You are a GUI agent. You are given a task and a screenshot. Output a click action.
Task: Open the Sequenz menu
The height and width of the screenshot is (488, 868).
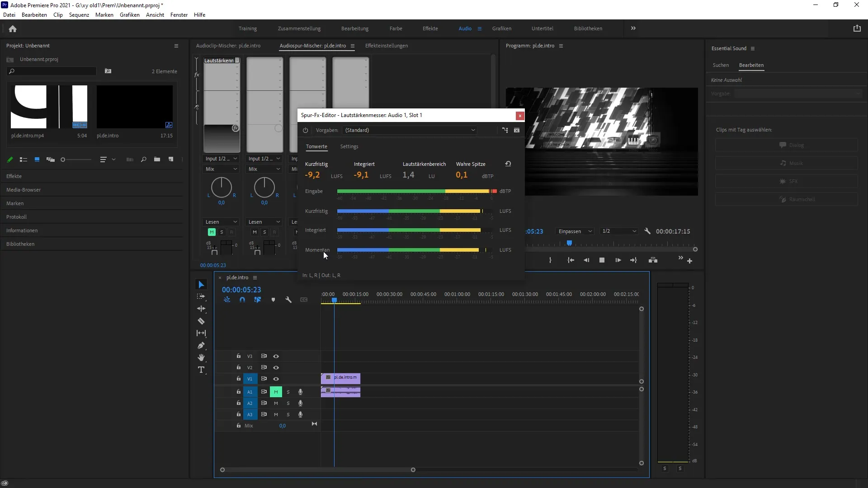pyautogui.click(x=79, y=15)
